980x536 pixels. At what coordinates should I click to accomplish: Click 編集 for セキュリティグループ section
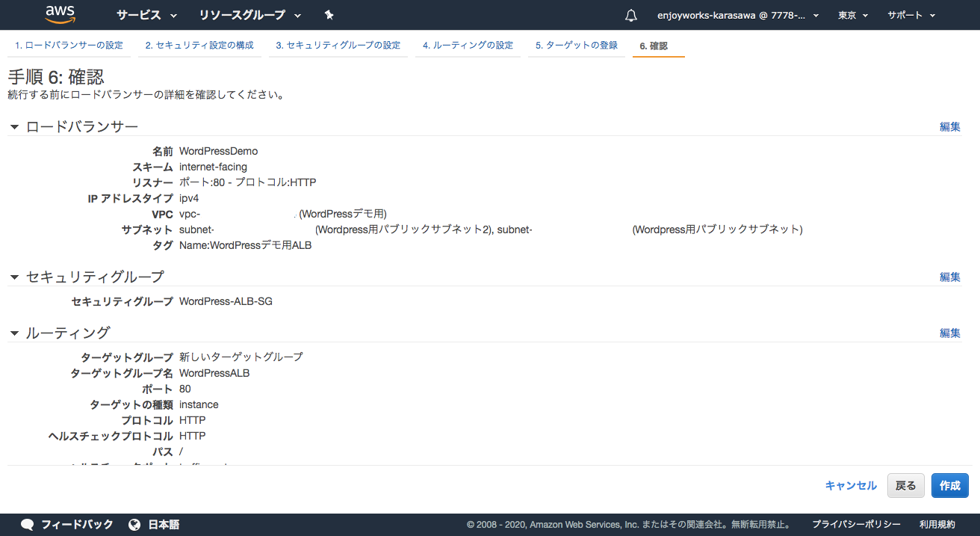[x=950, y=277]
